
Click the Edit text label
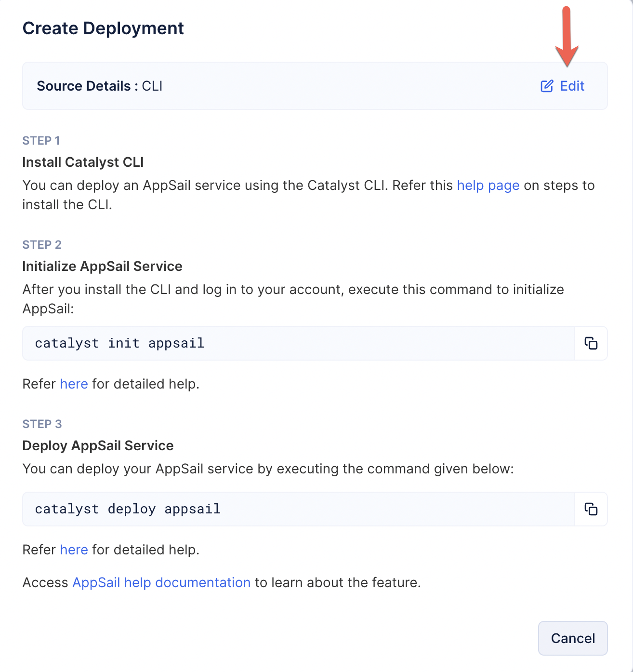[572, 86]
